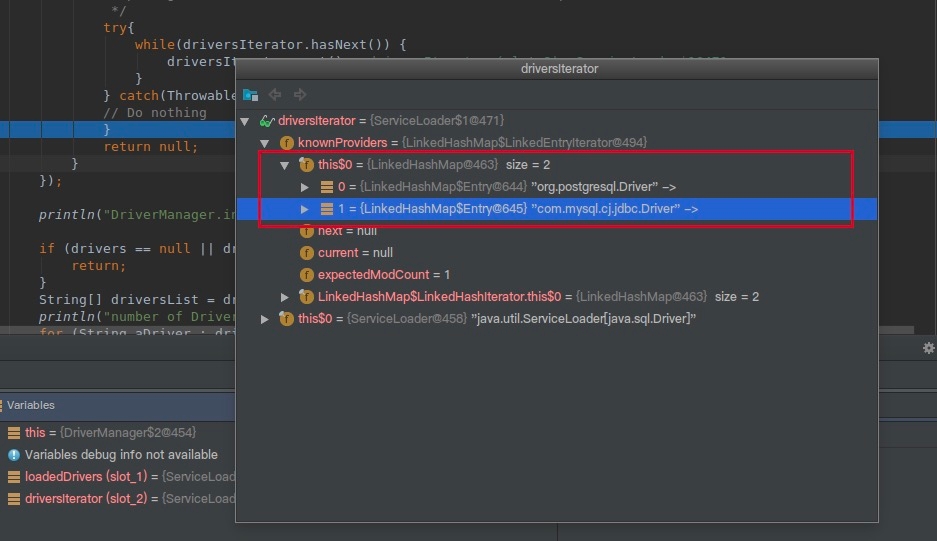
Task: Click the info icon for unavailable debug info
Action: coord(14,455)
